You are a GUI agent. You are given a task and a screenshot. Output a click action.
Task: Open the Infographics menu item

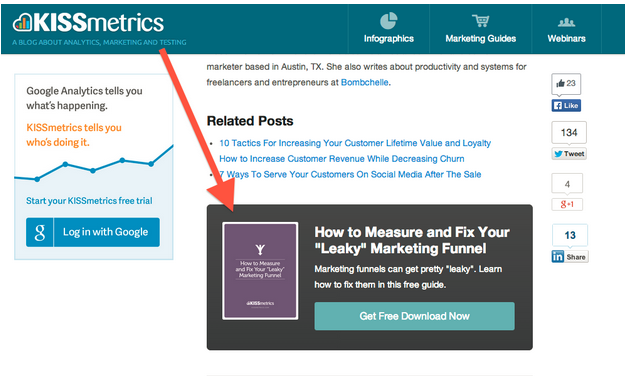click(388, 38)
